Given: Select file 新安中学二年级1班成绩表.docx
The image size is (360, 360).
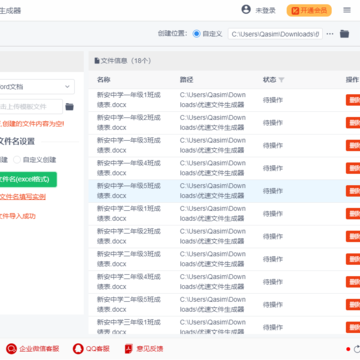Looking at the screenshot, I should point(129,214).
